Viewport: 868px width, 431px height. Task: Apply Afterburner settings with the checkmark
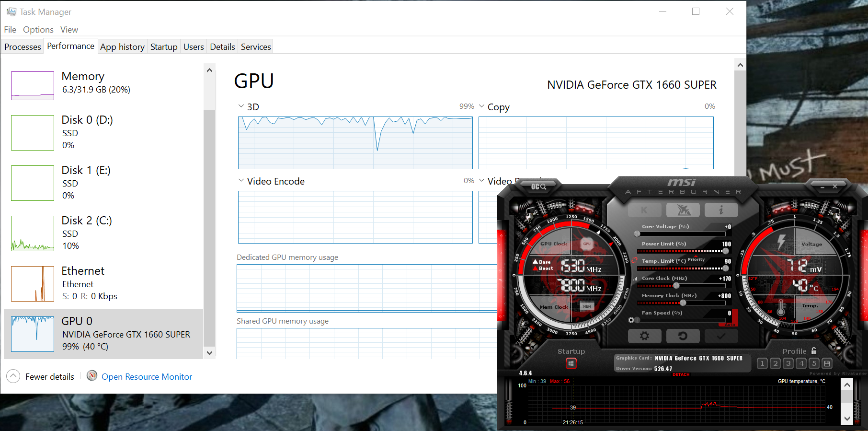[x=721, y=336]
